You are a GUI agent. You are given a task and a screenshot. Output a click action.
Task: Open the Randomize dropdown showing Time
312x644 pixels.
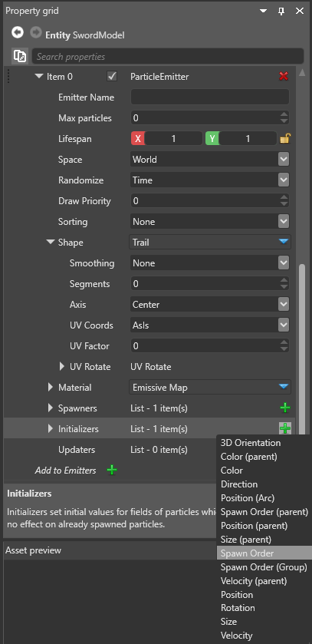[210, 180]
